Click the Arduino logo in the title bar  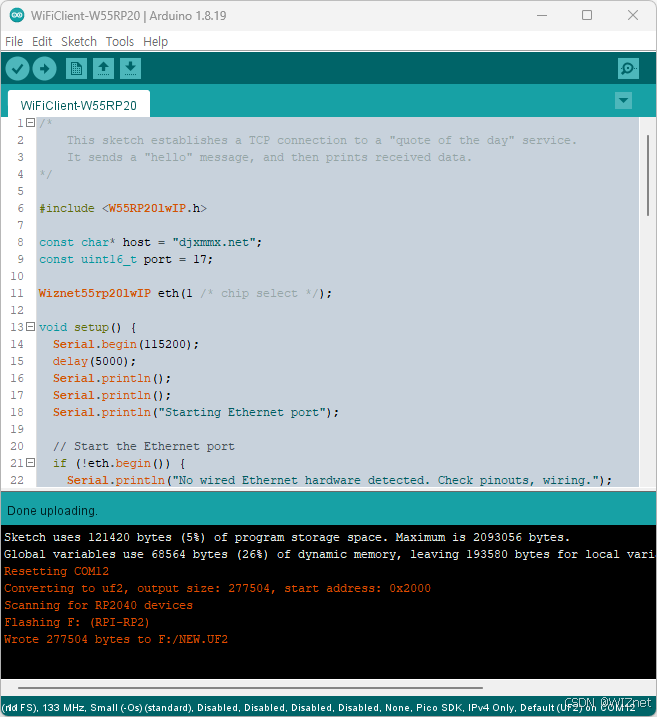[x=17, y=15]
